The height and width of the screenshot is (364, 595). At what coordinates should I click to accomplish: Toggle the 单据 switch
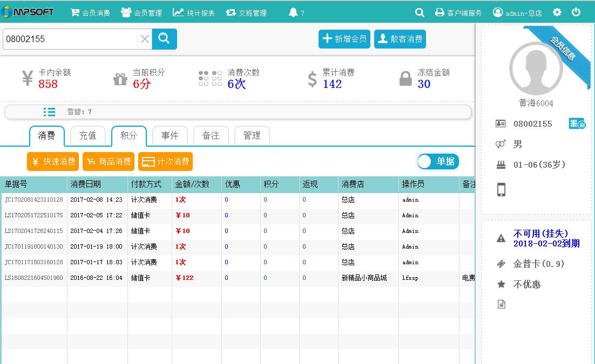pos(438,161)
